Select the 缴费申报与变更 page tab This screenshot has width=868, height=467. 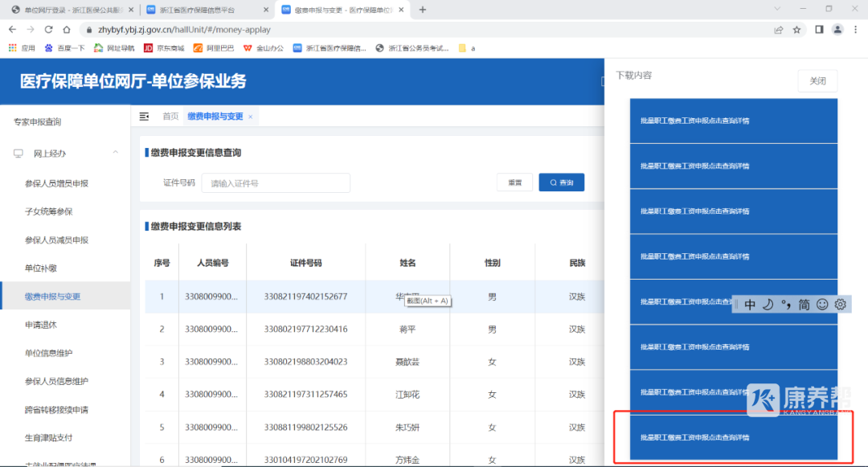click(x=215, y=117)
